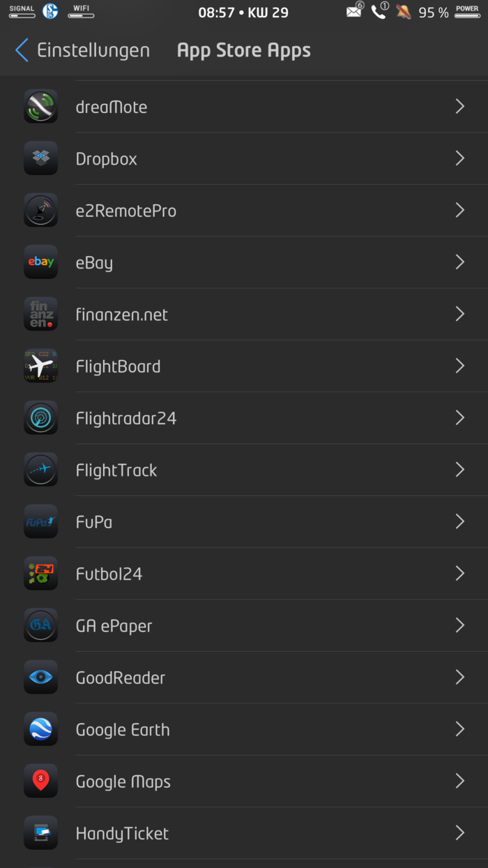Viewport: 488px width, 868px height.
Task: Expand e2RemotePro settings chevron
Action: coord(459,210)
